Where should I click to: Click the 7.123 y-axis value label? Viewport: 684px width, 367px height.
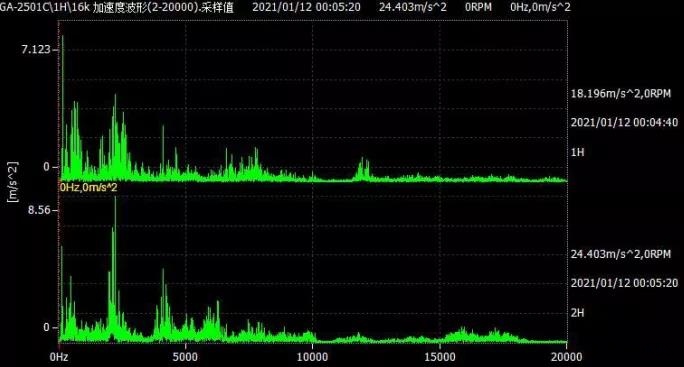point(36,49)
